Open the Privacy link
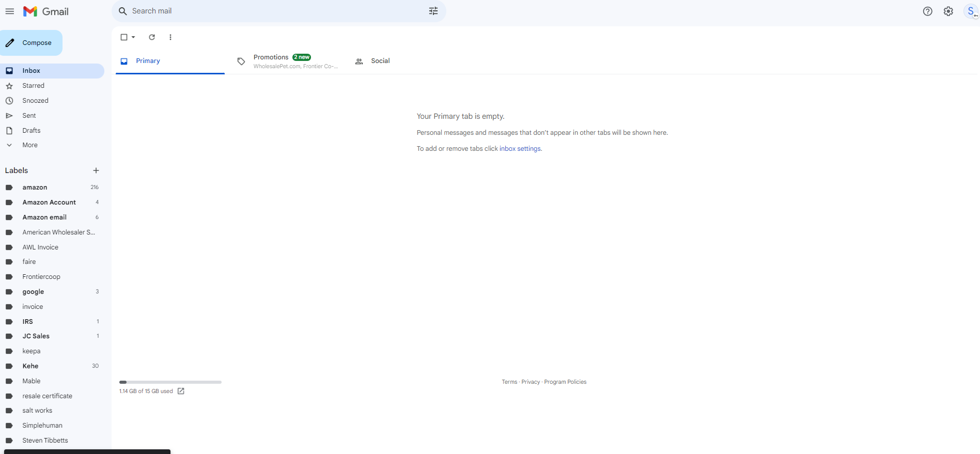The width and height of the screenshot is (980, 454). tap(531, 382)
